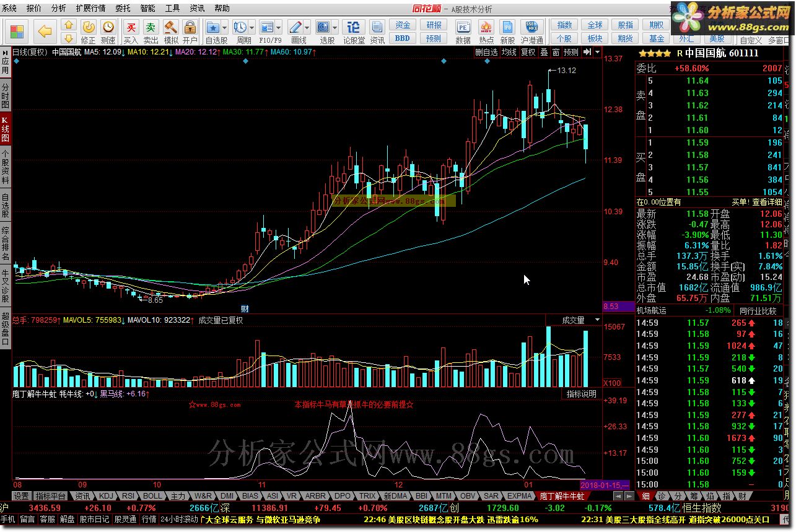Click the 选股 stock picker icon
The image size is (796, 532).
(x=323, y=27)
